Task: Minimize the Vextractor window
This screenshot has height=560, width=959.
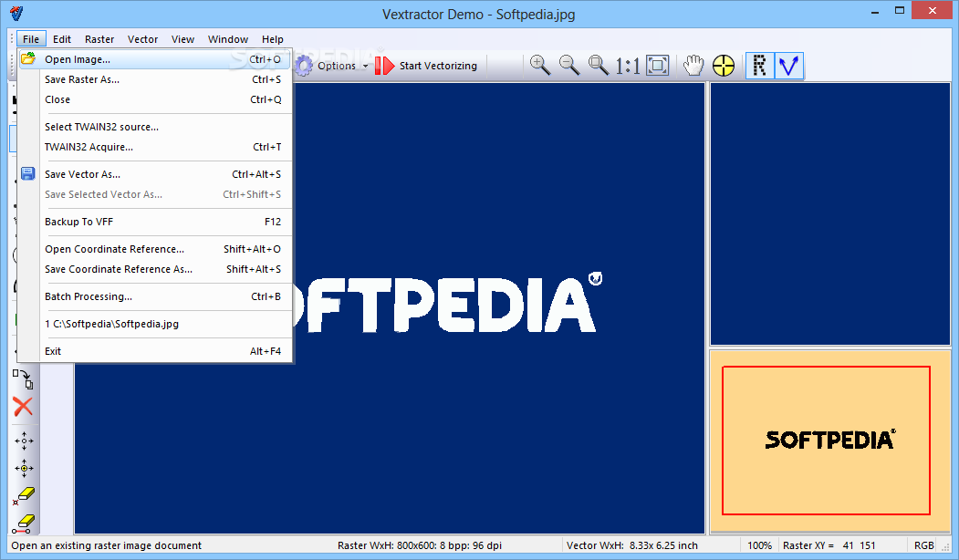Action: 875,11
